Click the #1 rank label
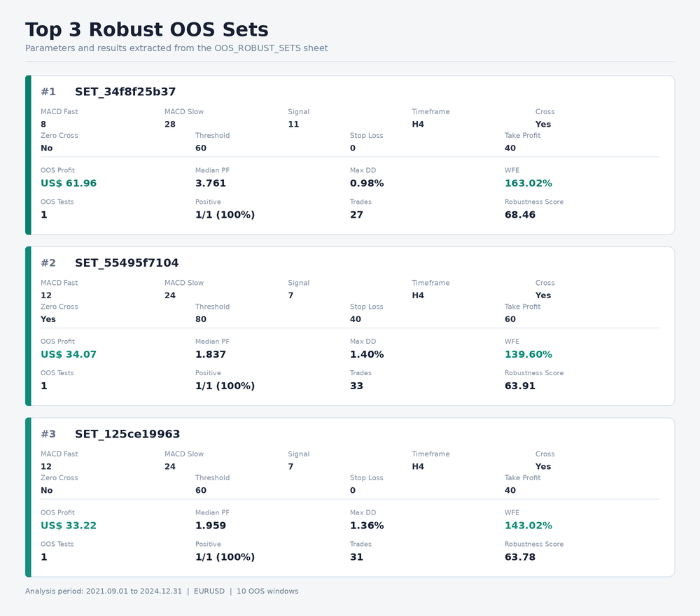This screenshot has height=616, width=700. click(x=48, y=92)
